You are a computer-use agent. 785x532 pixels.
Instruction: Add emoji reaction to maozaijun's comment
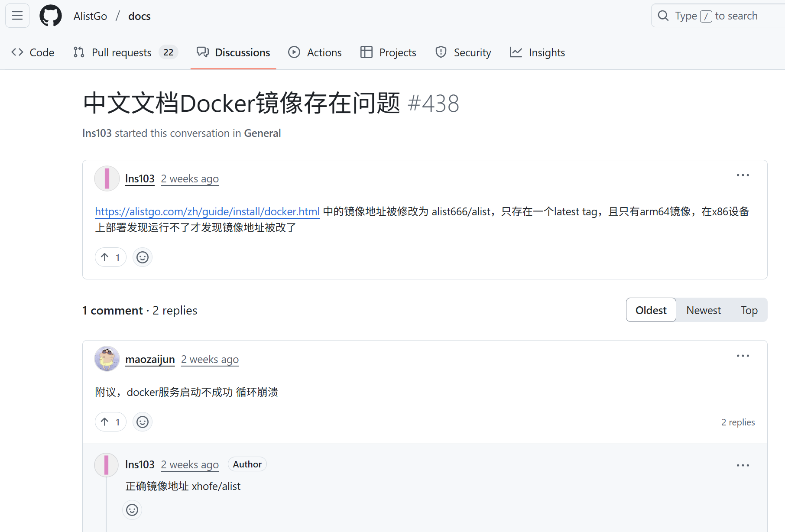(143, 422)
